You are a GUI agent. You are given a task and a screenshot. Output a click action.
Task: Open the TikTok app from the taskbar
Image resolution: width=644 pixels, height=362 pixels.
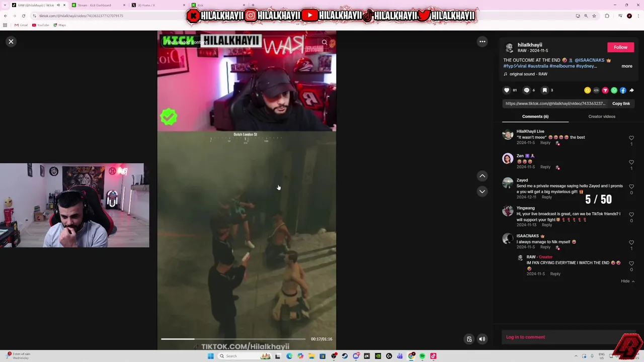point(433,356)
